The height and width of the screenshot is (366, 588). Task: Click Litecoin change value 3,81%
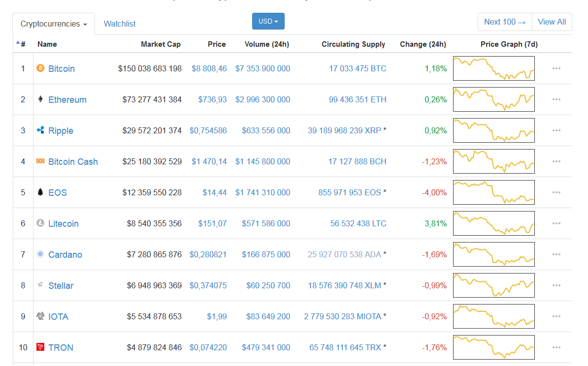pos(436,223)
